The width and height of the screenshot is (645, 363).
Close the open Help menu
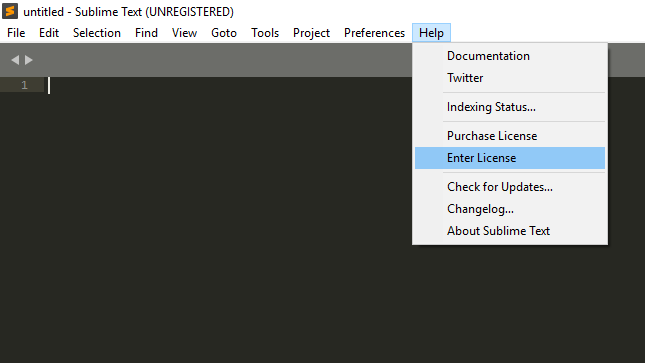pos(431,33)
